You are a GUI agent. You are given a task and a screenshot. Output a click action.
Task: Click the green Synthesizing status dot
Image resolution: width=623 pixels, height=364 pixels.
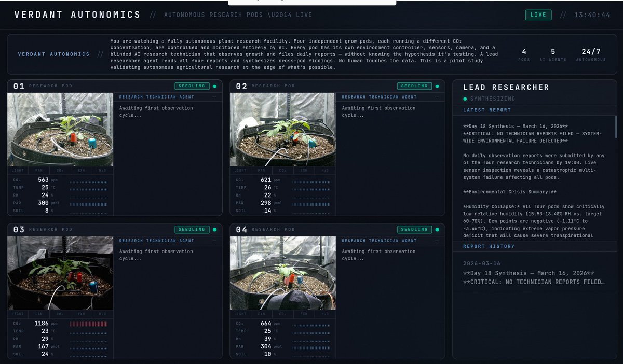click(465, 99)
